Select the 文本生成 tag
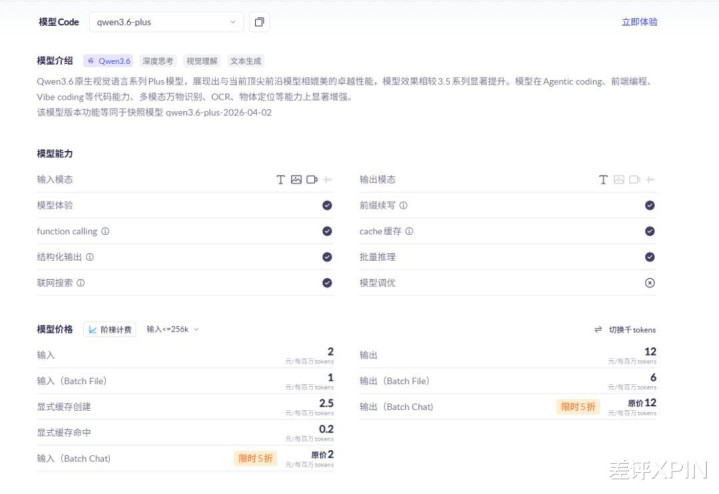 point(245,61)
